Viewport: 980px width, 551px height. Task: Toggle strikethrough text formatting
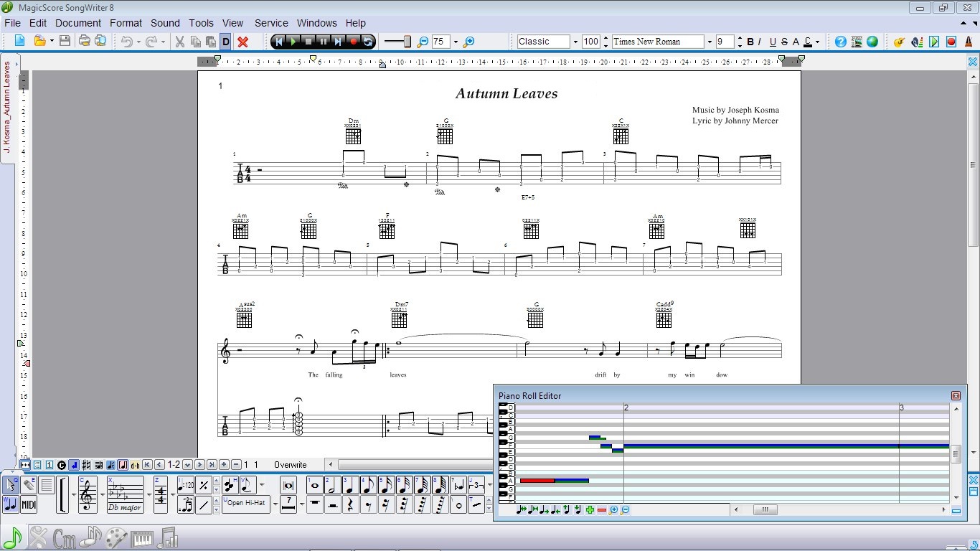(784, 42)
